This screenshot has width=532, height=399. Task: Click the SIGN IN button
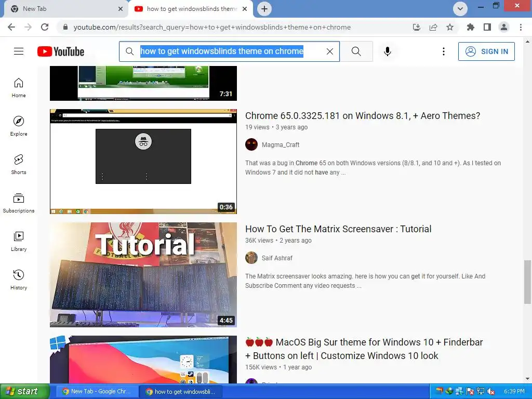tap(486, 51)
